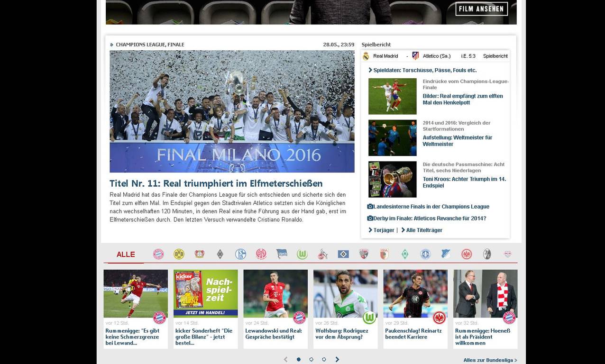The height and width of the screenshot is (364, 605).
Task: Open thumbnail of Startformationen comparison
Action: (x=393, y=138)
